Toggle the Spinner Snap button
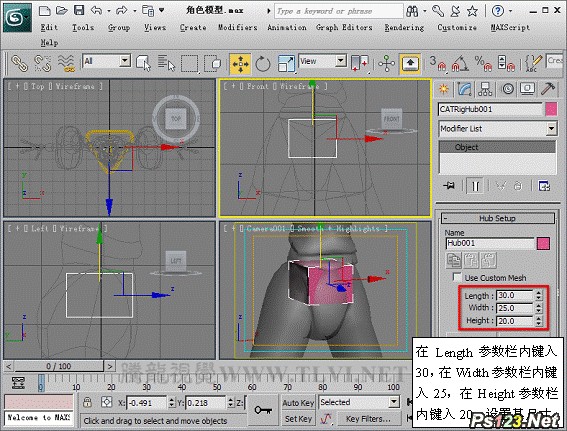Screen dimensions: 567x431 506,64
